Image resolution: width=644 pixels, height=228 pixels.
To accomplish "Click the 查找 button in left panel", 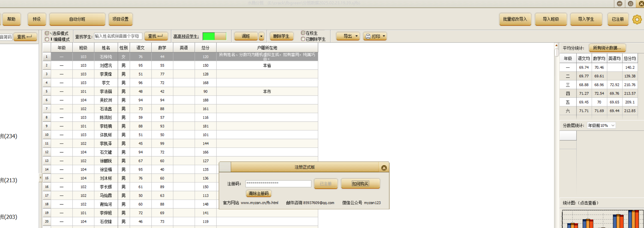I will tap(25, 37).
